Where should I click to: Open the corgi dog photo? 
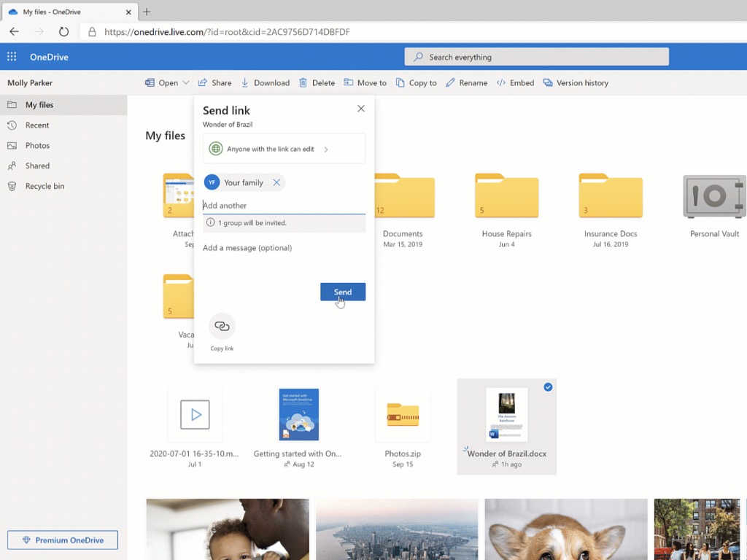tap(566, 529)
